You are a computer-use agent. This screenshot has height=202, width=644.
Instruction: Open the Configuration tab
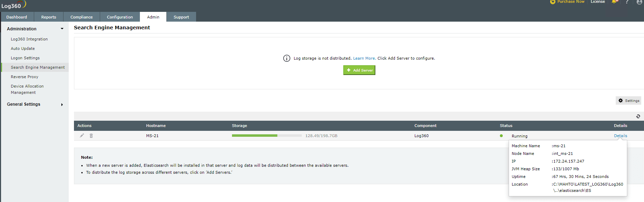pos(120,17)
